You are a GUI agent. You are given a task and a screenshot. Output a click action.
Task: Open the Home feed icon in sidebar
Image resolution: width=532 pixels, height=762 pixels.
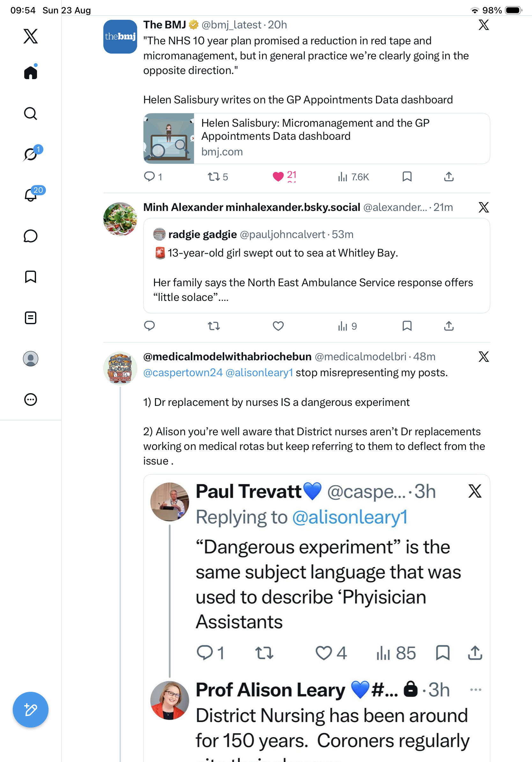coord(31,72)
